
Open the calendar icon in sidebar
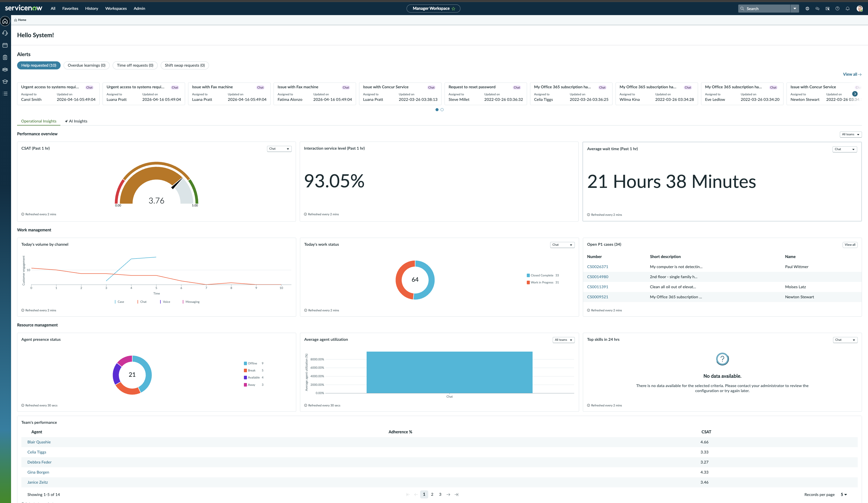coord(5,45)
